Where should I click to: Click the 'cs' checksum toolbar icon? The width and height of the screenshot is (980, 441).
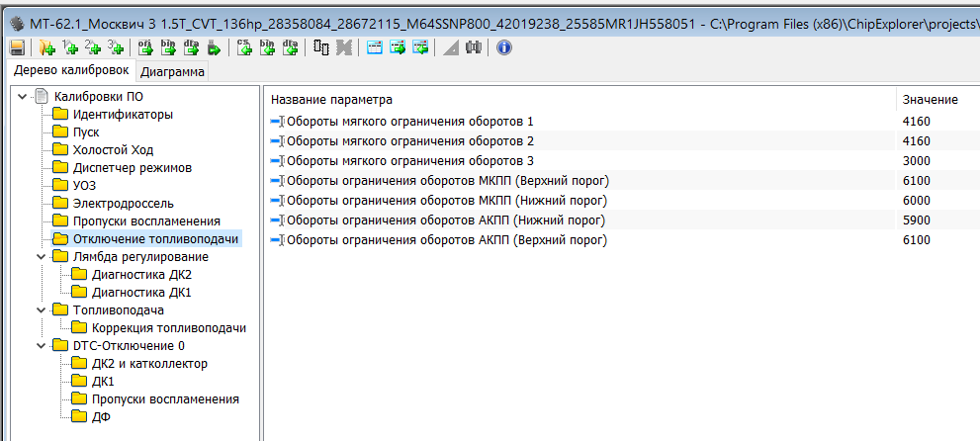pos(244,46)
